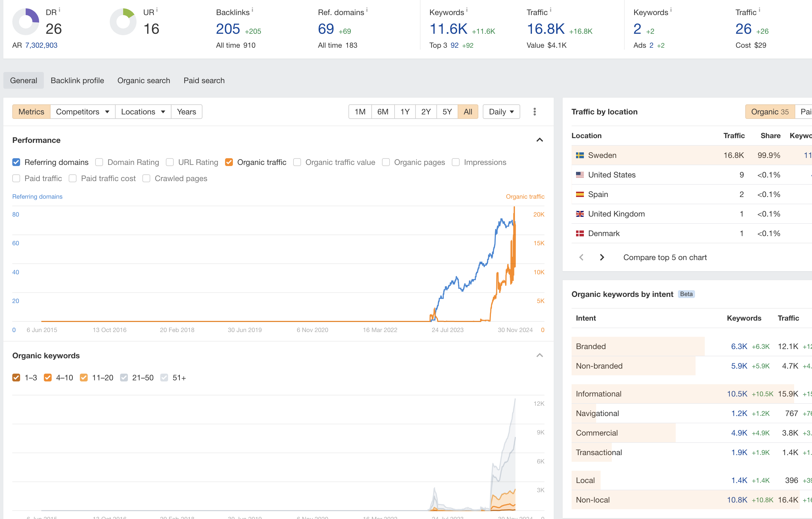Switch to Backlink profile tab

(x=77, y=80)
